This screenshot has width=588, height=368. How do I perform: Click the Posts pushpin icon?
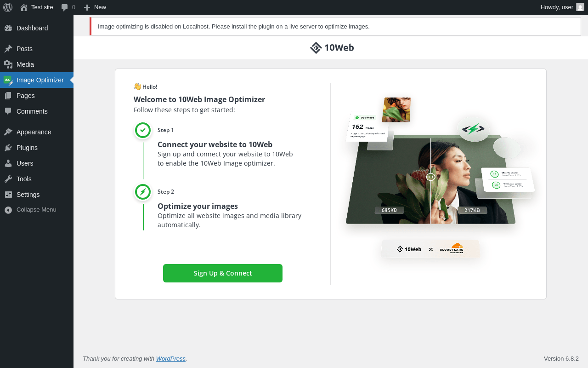point(8,49)
